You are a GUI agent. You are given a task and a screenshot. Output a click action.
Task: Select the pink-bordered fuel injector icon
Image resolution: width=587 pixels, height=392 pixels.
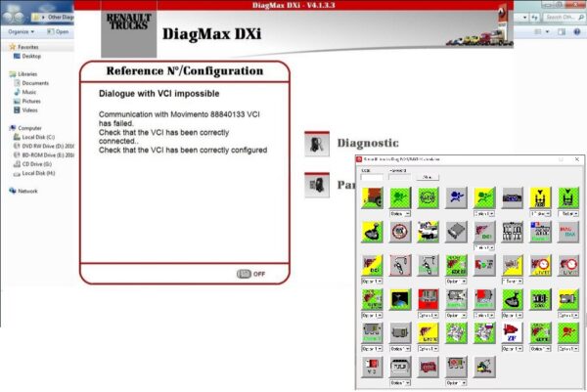pos(400,265)
